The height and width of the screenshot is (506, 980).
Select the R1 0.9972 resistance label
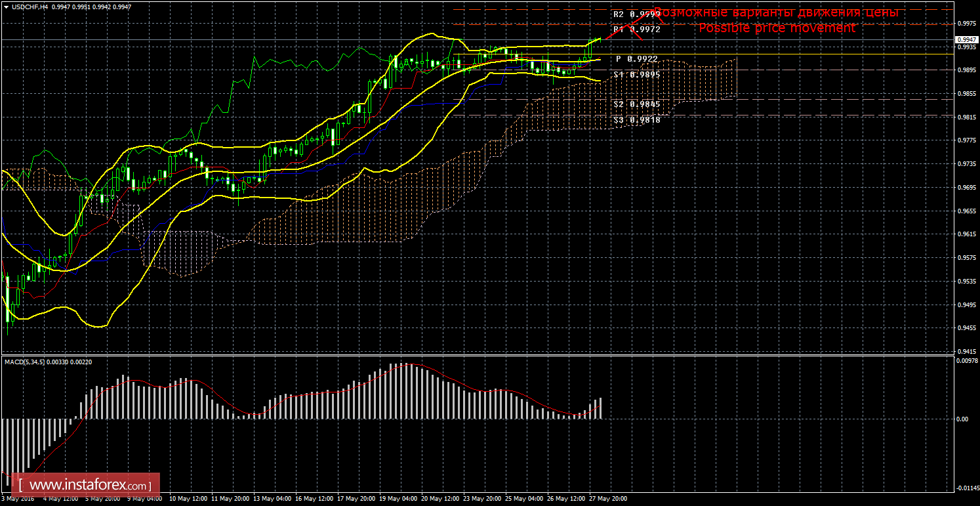[636, 30]
